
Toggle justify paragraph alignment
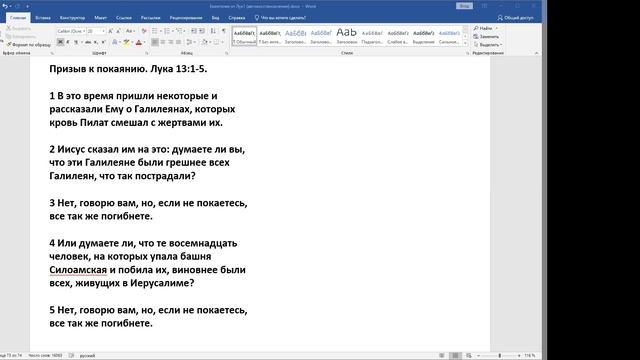pos(178,42)
